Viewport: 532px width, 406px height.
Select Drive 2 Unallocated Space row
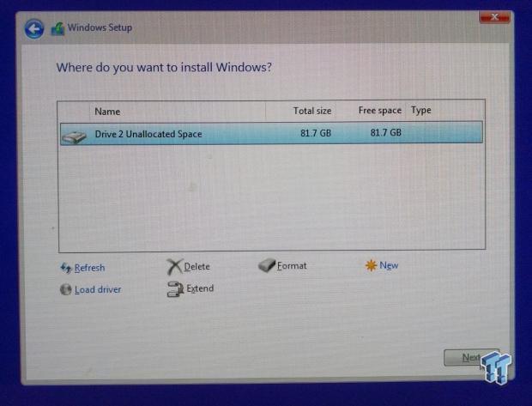271,133
